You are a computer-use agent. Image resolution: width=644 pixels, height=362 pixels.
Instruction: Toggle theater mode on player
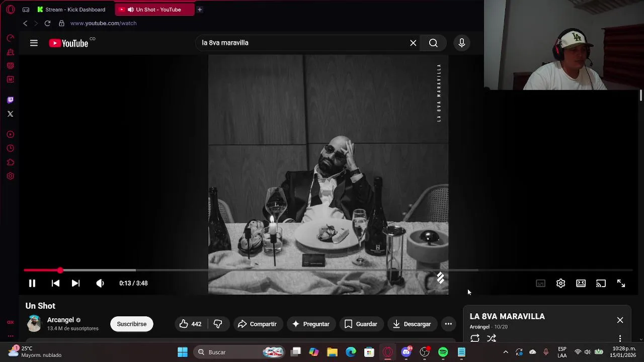point(581,284)
